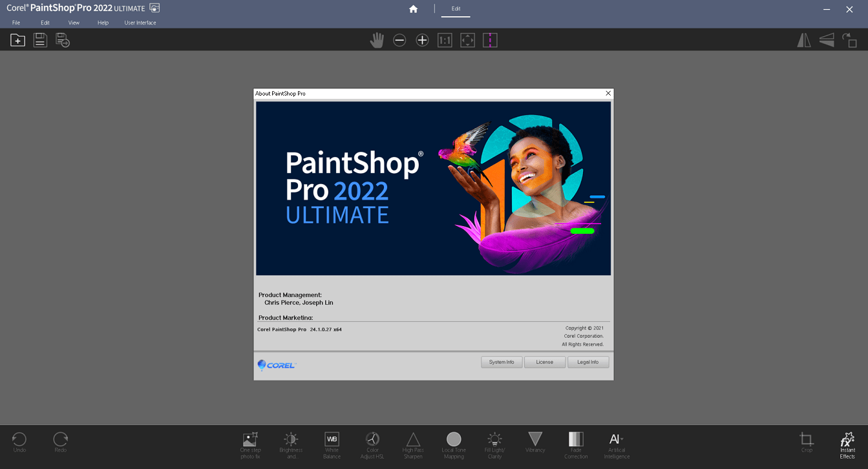
Task: Open the White Balance tool
Action: (332, 446)
